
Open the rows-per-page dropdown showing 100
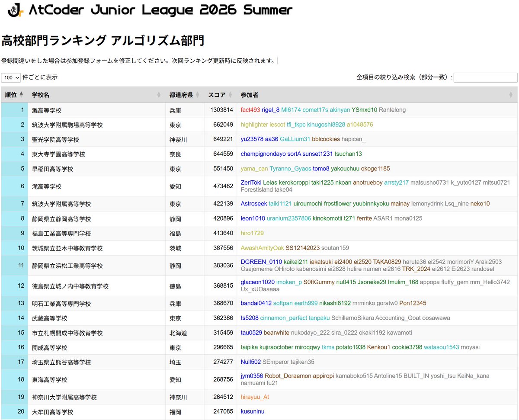point(11,77)
